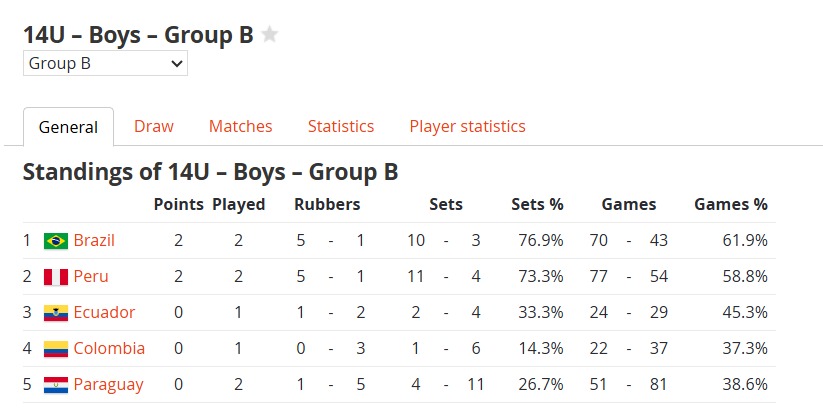Click the Points column header
This screenshot has width=823, height=420.
tap(178, 204)
